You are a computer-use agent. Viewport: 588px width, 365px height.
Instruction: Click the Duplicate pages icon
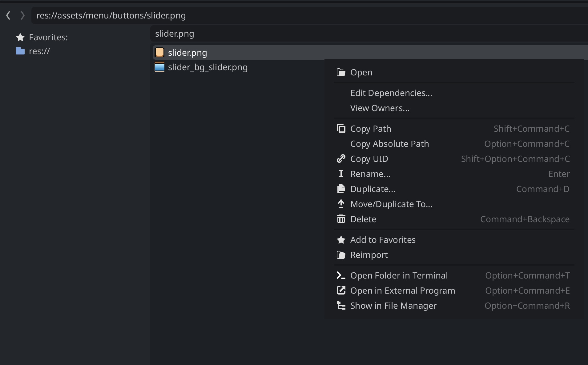coord(341,189)
